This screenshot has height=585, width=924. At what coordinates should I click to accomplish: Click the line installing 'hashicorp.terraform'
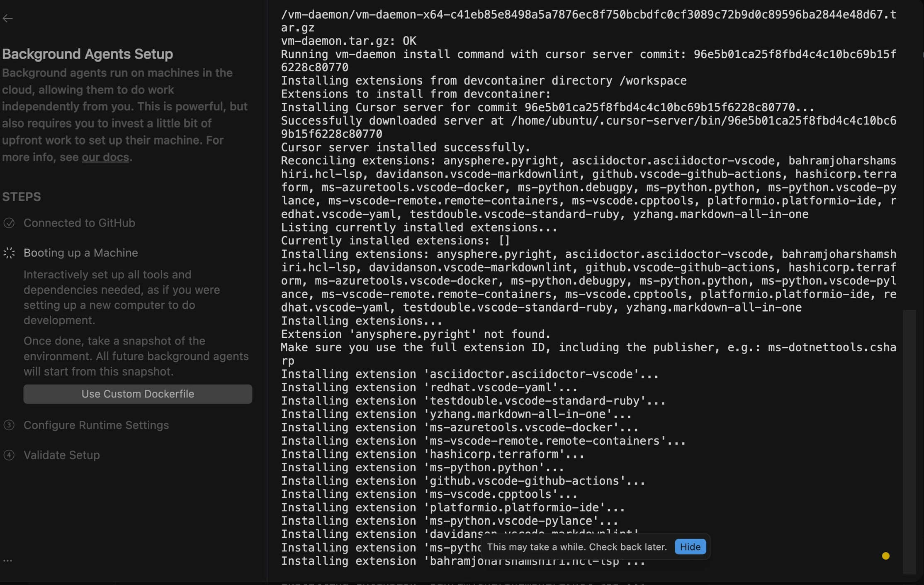[433, 454]
